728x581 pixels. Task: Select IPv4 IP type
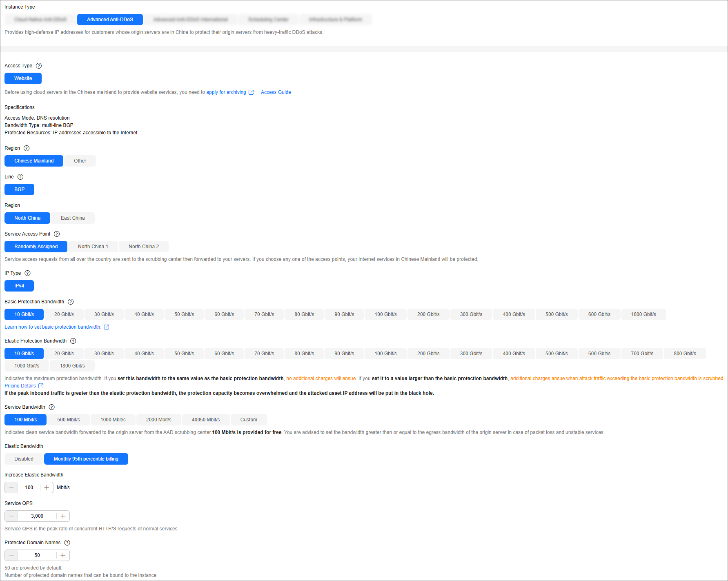tap(19, 286)
